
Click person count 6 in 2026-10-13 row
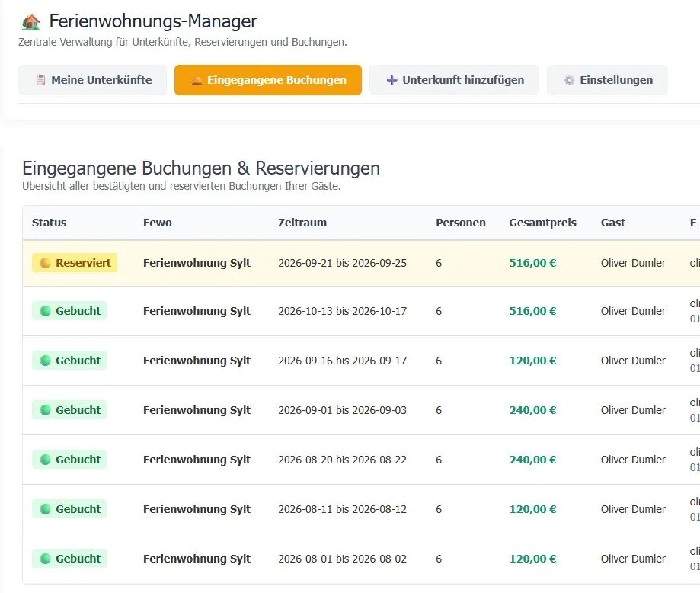click(x=439, y=311)
